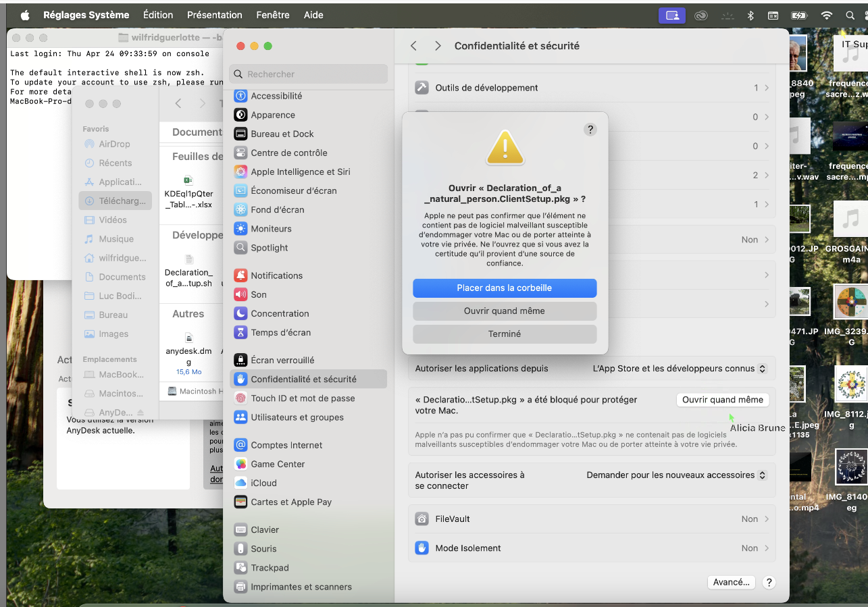
Task: Select the Touch ID et mot de passe icon
Action: [x=240, y=398]
